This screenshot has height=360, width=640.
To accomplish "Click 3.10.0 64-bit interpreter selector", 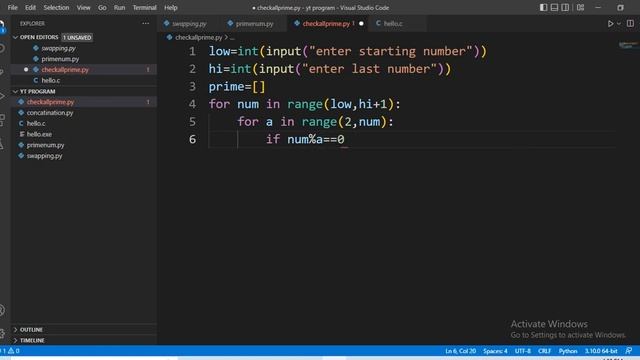I will 601,351.
